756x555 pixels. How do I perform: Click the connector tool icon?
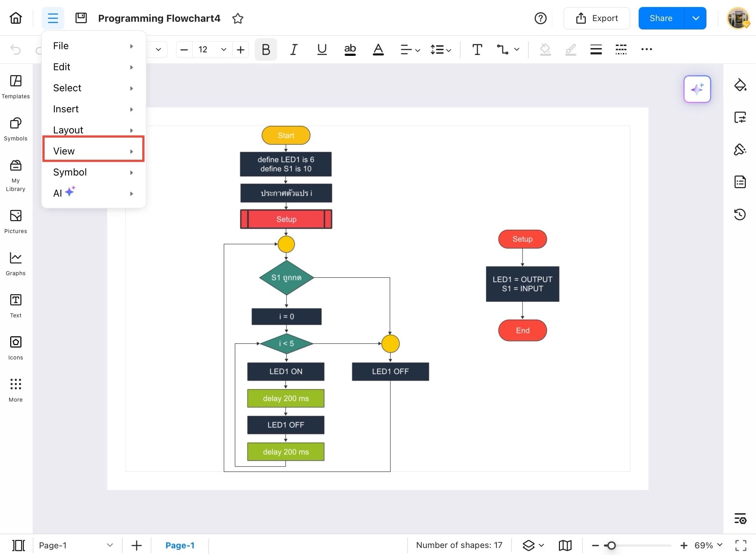pos(502,49)
